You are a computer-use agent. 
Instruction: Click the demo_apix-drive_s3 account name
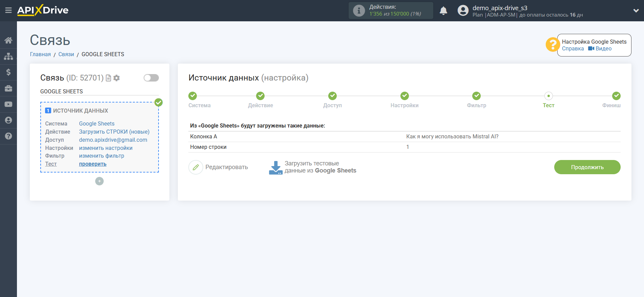pos(500,8)
